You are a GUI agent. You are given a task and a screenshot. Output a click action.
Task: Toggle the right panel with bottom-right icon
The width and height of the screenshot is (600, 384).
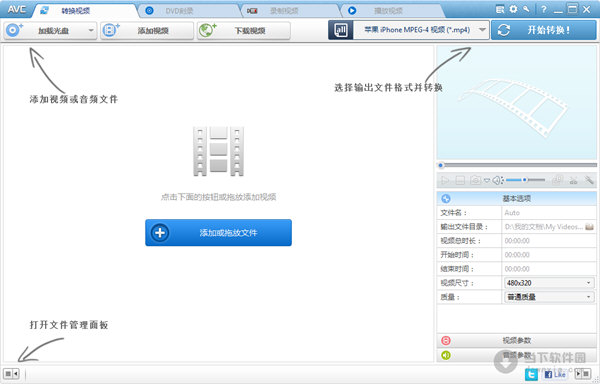coord(583,373)
